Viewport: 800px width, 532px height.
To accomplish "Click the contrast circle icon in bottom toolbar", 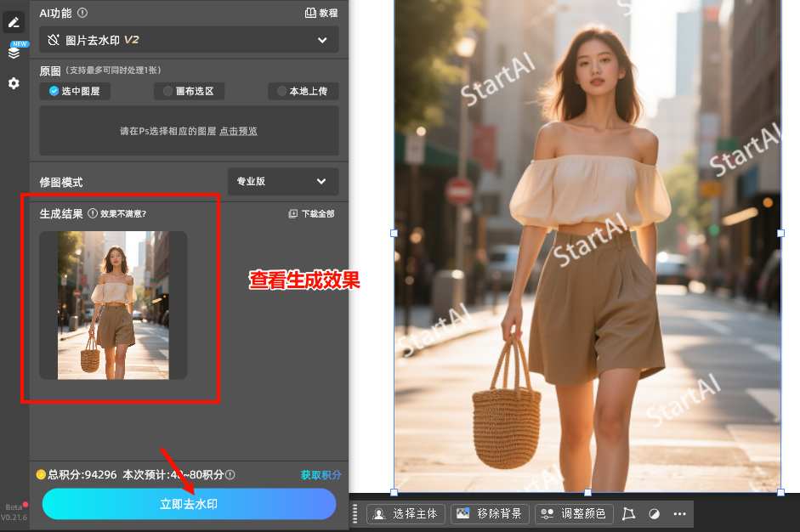I will [x=654, y=514].
